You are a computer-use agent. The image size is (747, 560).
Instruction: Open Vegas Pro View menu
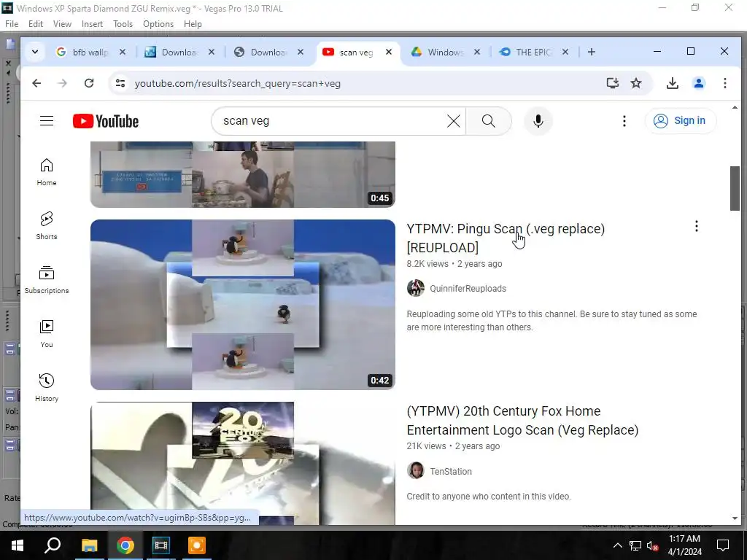62,24
